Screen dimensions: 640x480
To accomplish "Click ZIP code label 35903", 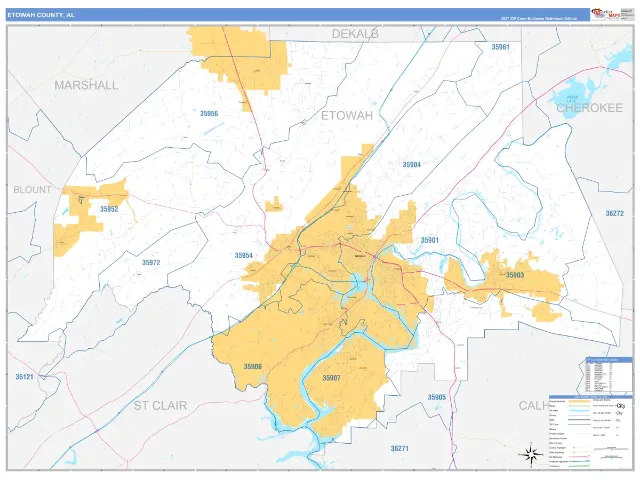I will [515, 275].
